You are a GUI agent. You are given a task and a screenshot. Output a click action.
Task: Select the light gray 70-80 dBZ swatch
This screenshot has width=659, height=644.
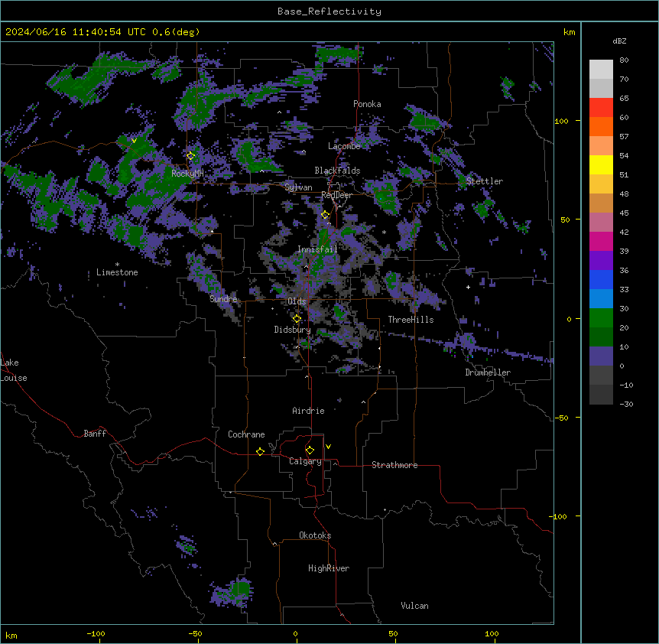[601, 70]
